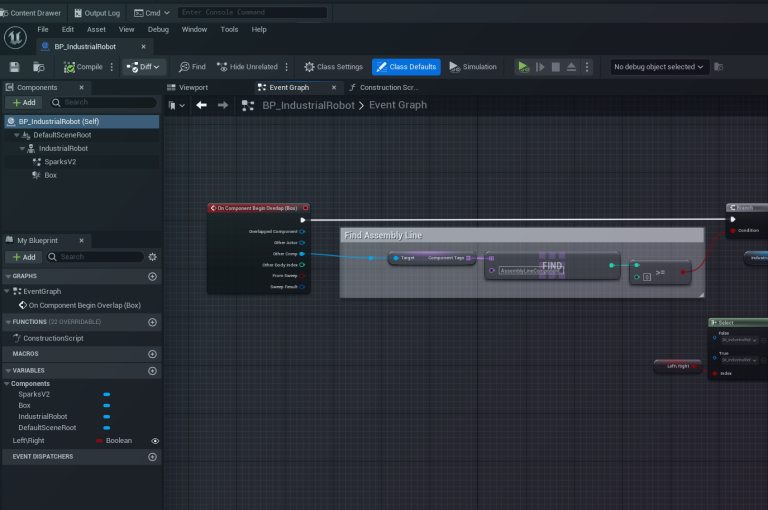Open the Output Log
Viewport: 768px width, 510px height.
click(x=97, y=13)
